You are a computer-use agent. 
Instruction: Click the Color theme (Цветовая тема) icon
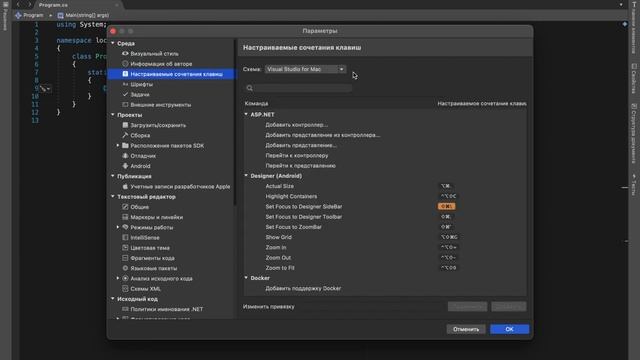(125, 247)
